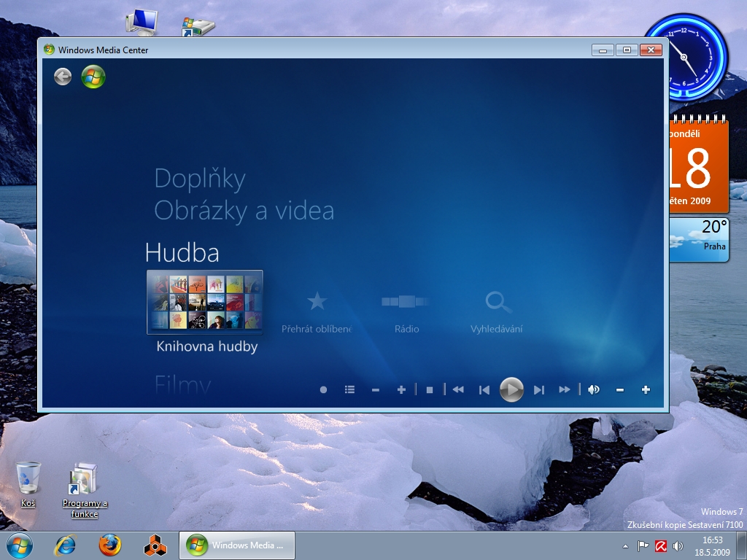Go back with the Media Center back arrow

coord(63,77)
